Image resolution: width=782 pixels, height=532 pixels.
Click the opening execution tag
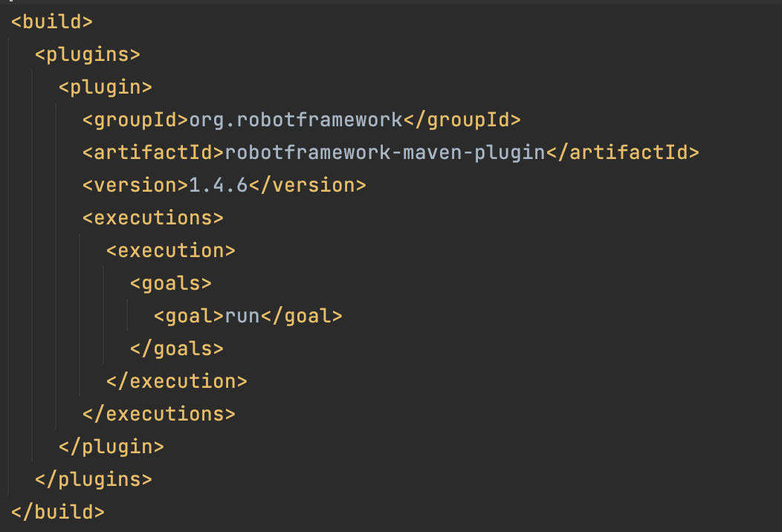(x=170, y=251)
